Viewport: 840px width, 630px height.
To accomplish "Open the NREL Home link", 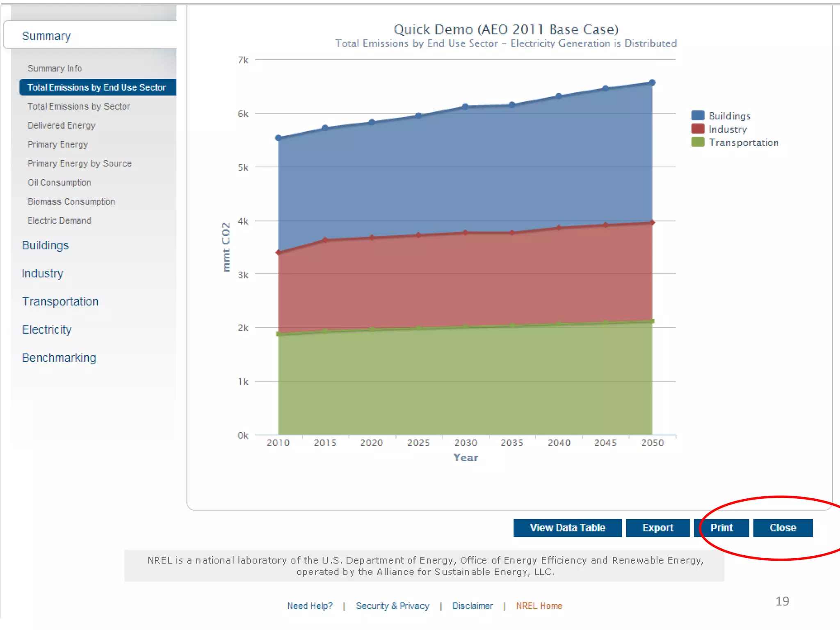I will coord(539,606).
